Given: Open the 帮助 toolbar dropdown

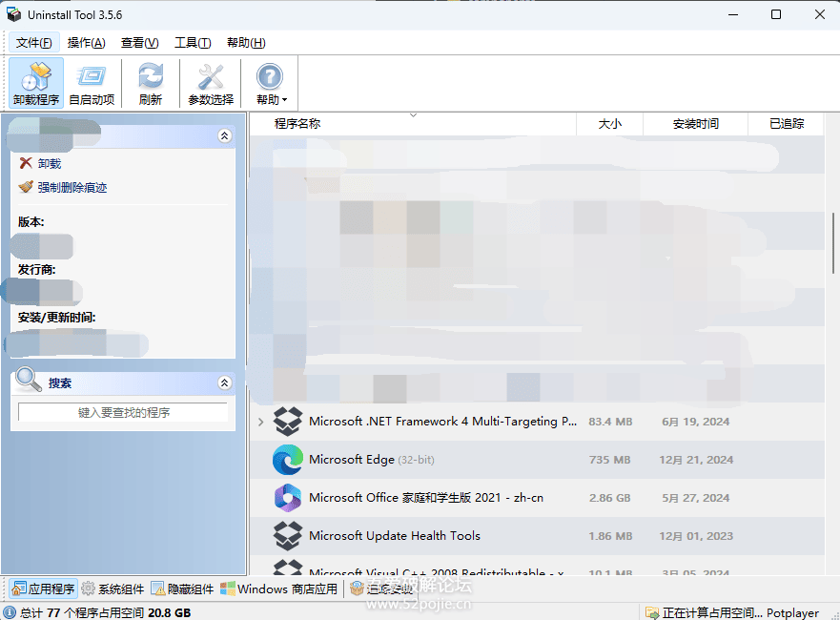Looking at the screenshot, I should click(x=270, y=83).
